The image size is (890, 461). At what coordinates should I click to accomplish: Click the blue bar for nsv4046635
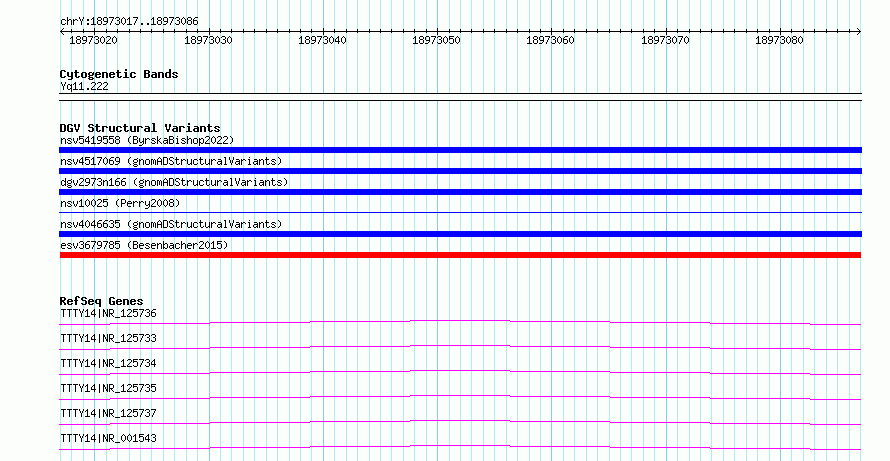point(460,234)
